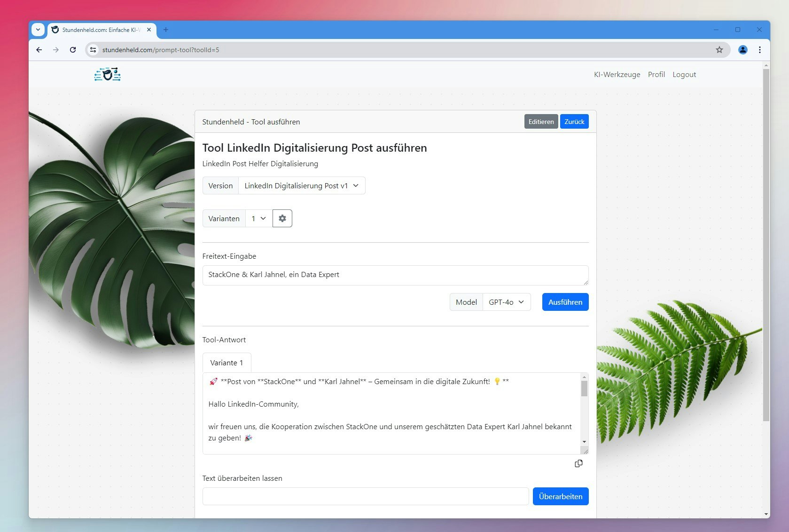Click the Text überarbeiten lassen label
The image size is (789, 532).
pyautogui.click(x=242, y=478)
